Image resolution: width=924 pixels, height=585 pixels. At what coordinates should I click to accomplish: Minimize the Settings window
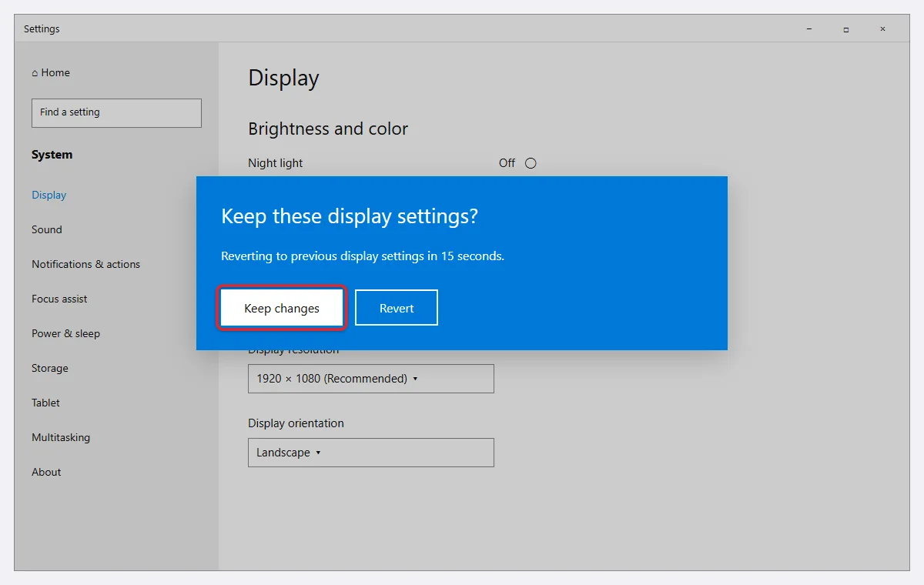pyautogui.click(x=809, y=29)
